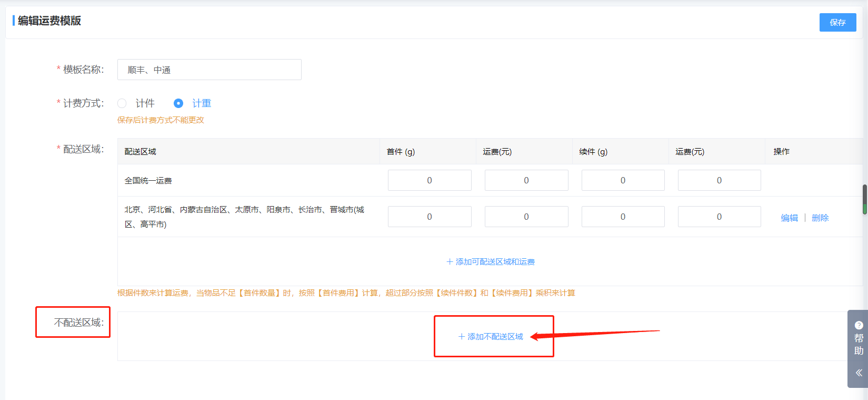Click last 运费 input in 全国统一运费 row
868x400 pixels.
(x=719, y=180)
